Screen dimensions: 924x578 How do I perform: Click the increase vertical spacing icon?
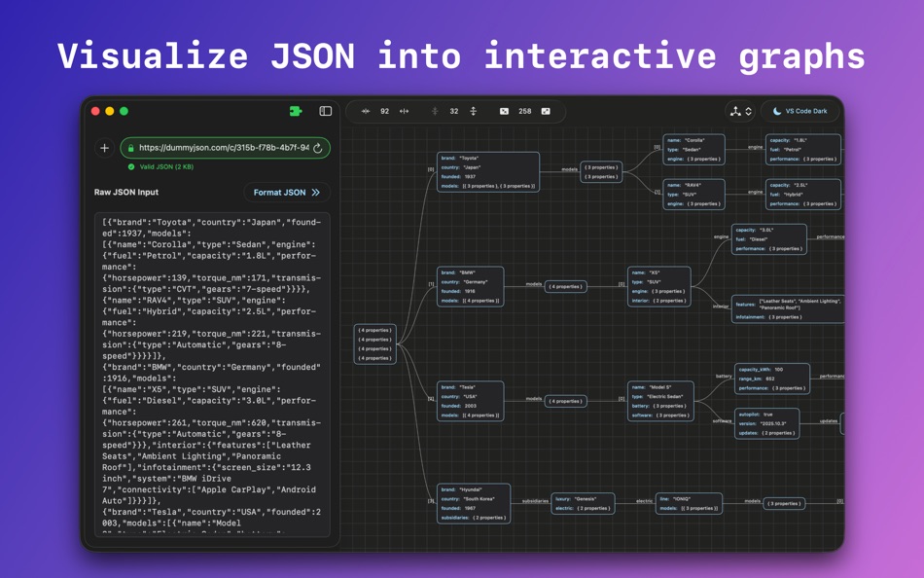[474, 111]
